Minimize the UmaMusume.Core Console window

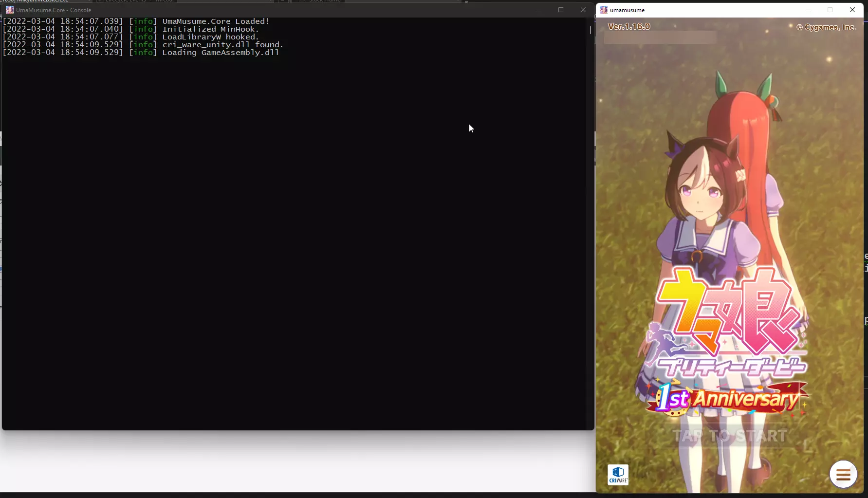(539, 10)
